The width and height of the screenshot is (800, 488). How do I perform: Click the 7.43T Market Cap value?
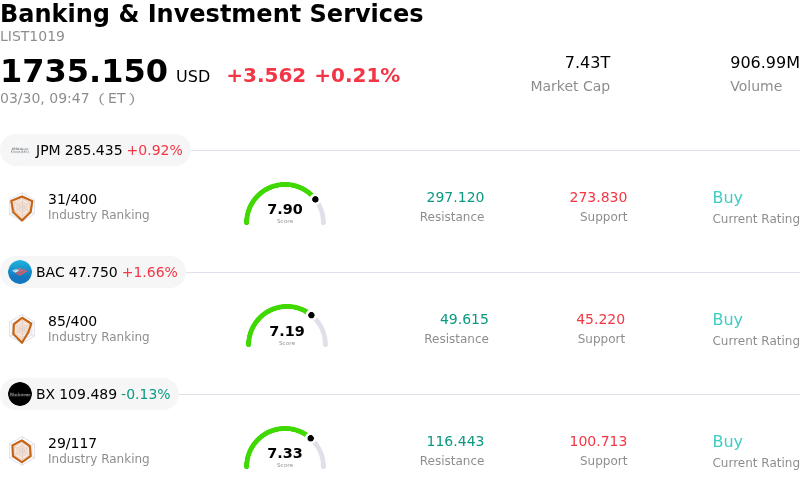tap(587, 63)
